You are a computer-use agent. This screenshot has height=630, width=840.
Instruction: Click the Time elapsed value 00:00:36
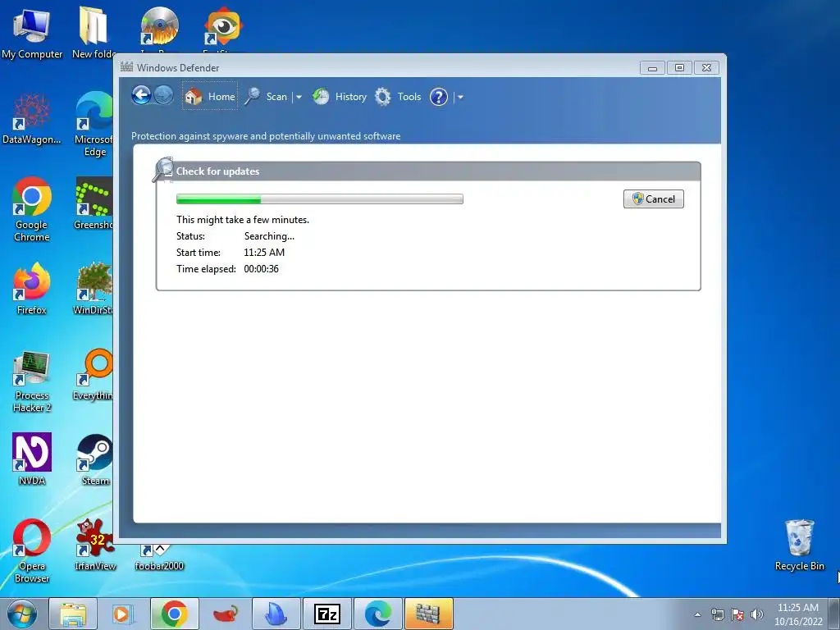(262, 269)
